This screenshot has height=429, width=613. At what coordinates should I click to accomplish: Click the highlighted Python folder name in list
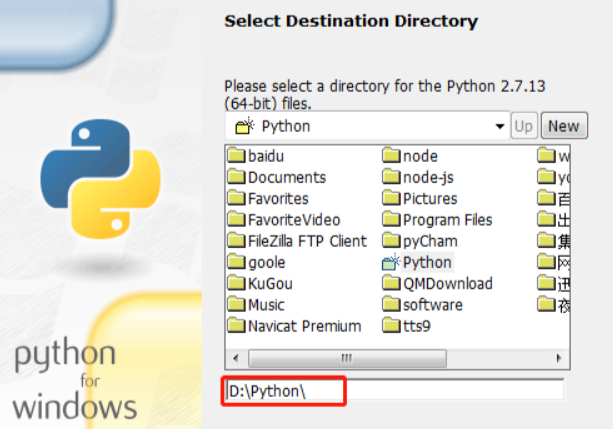(x=427, y=262)
